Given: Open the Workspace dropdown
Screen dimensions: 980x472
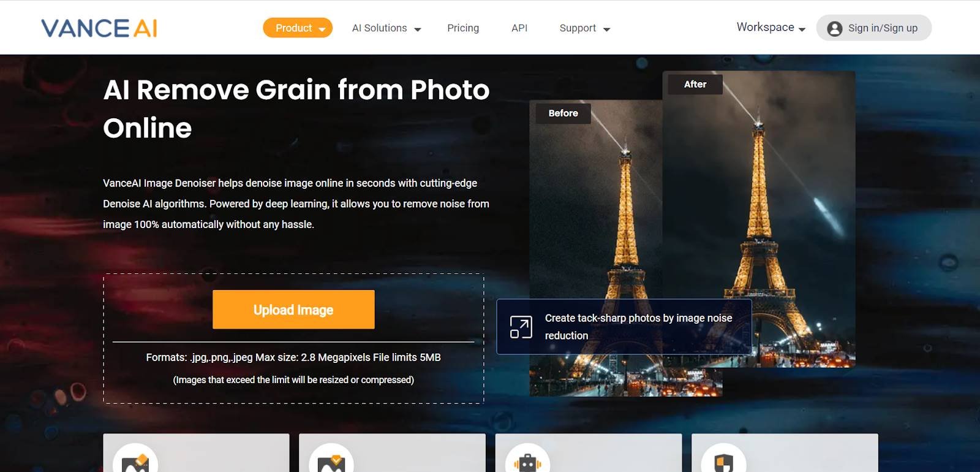Looking at the screenshot, I should (x=771, y=28).
